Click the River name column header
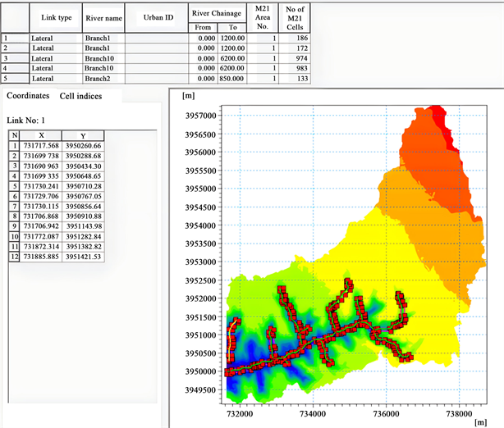This screenshot has width=504, height=428. click(x=103, y=17)
